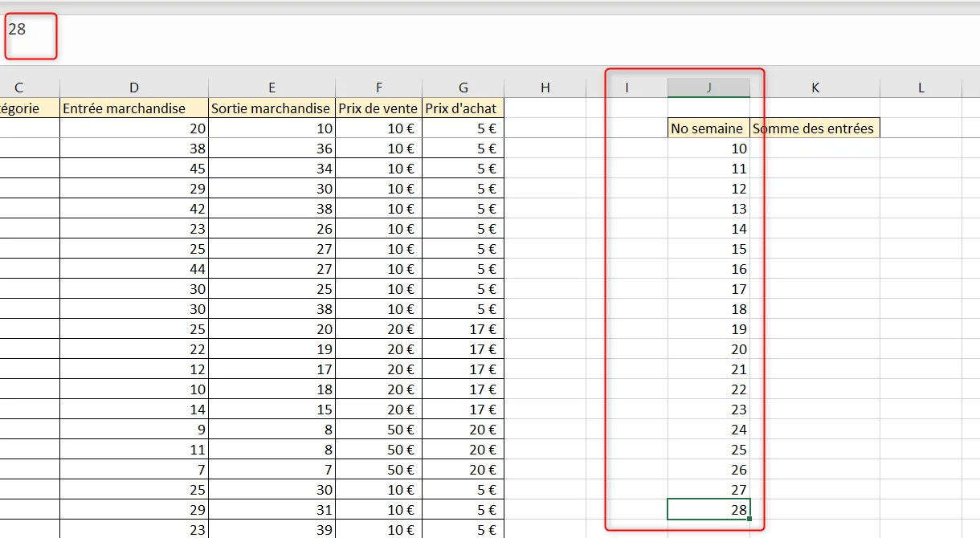Select week number 18 in No semaine

pyautogui.click(x=708, y=309)
